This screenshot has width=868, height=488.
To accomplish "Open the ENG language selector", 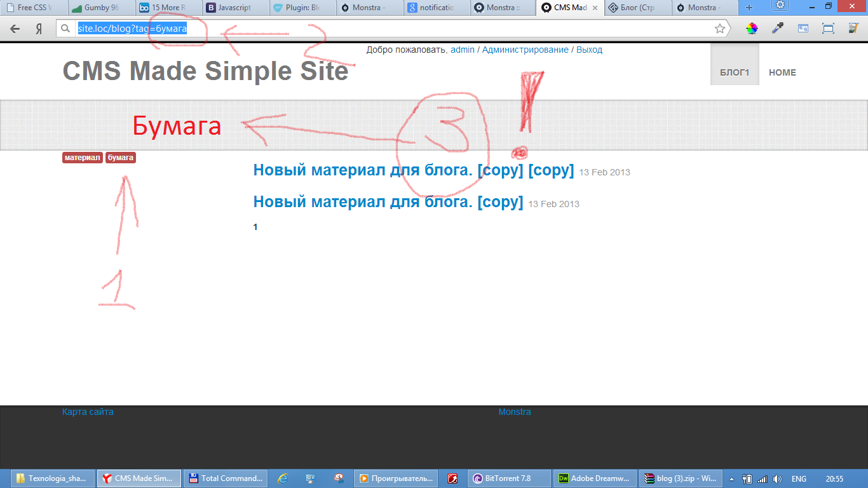I will coord(798,478).
